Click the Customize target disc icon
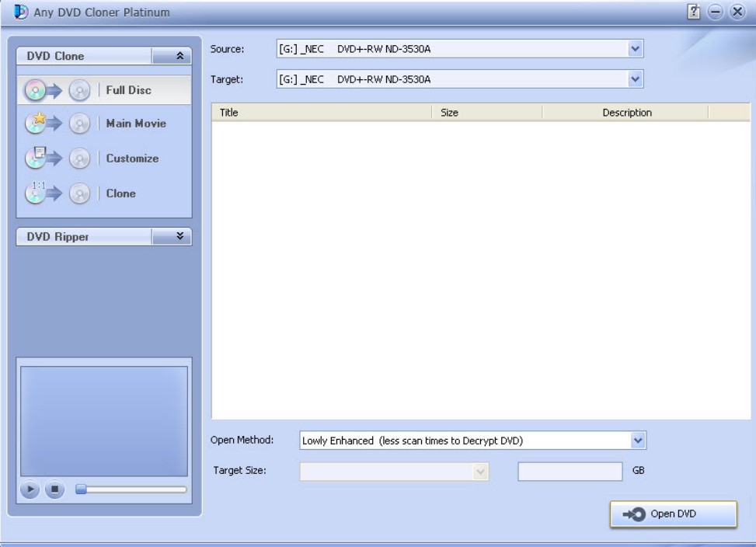This screenshot has height=547, width=756. pyautogui.click(x=79, y=159)
